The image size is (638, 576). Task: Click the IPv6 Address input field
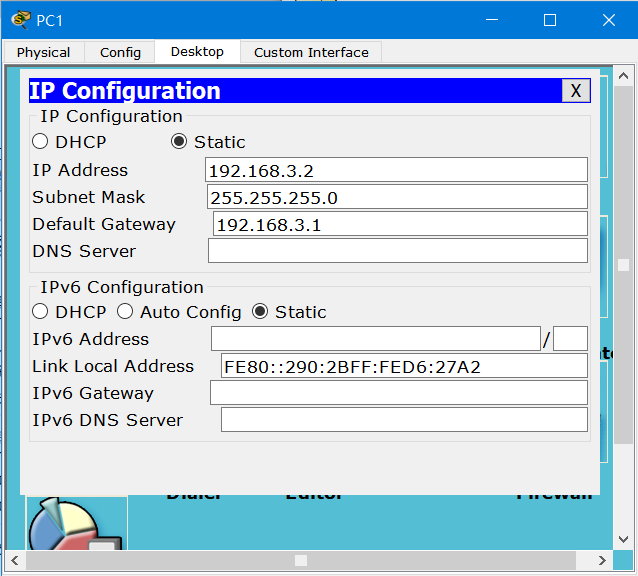click(x=376, y=338)
